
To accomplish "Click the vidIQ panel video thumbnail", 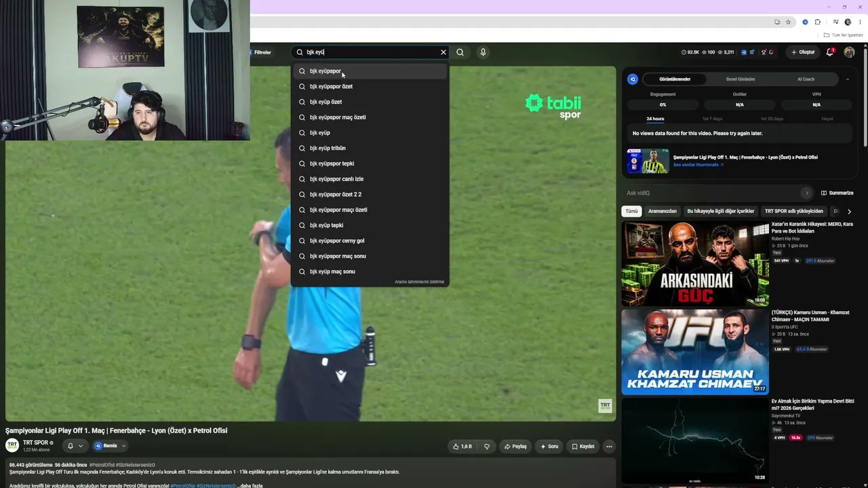I will [648, 161].
